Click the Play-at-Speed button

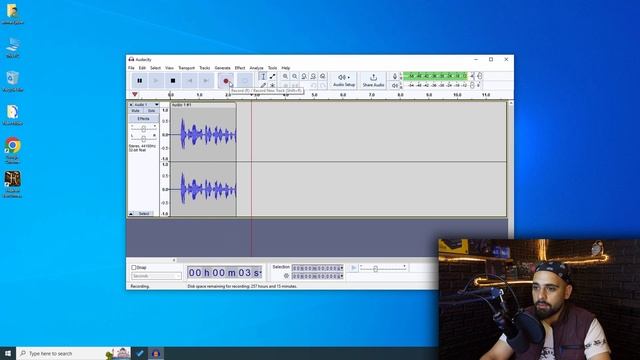pyautogui.click(x=353, y=268)
